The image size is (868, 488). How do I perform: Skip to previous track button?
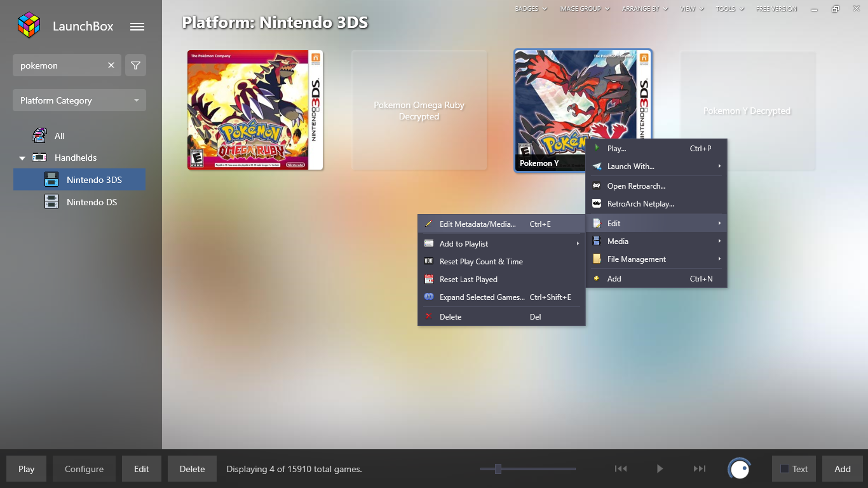(x=621, y=469)
